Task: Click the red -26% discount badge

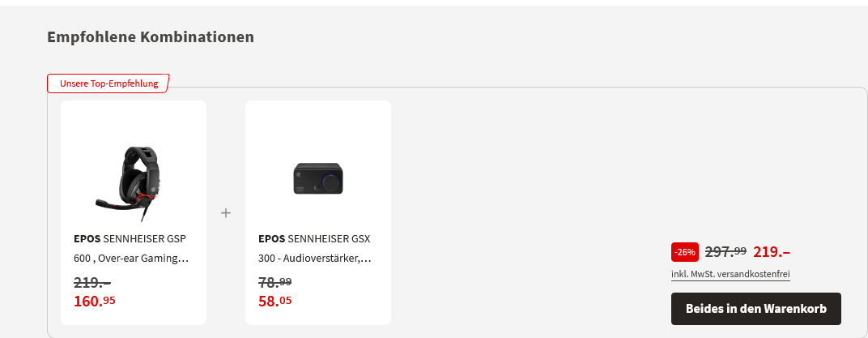Action: pos(685,252)
